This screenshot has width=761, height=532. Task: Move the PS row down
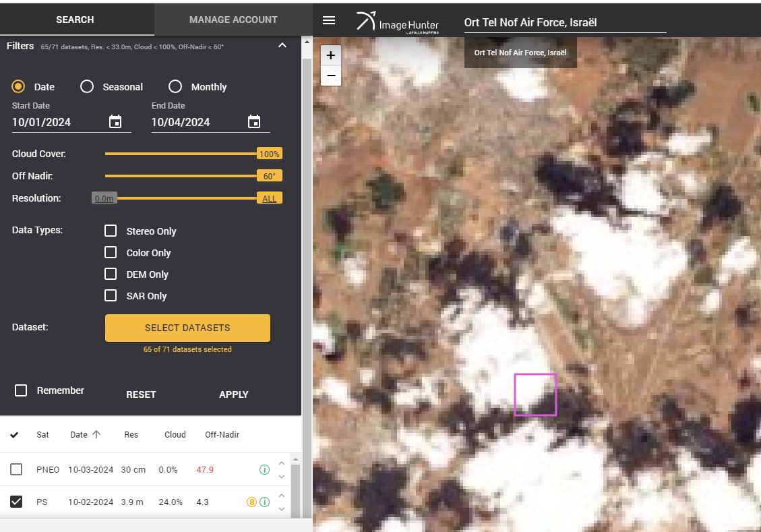coord(282,508)
